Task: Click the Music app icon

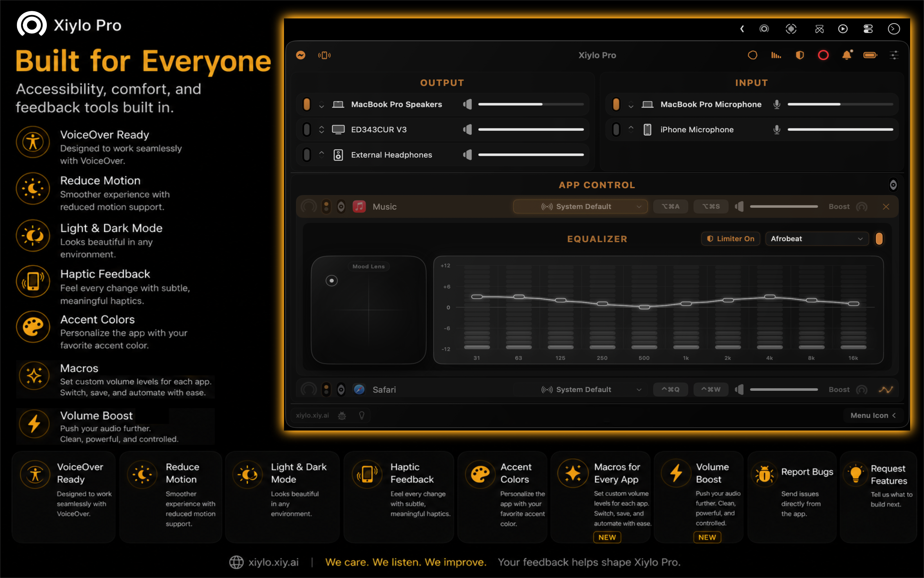Action: (359, 206)
